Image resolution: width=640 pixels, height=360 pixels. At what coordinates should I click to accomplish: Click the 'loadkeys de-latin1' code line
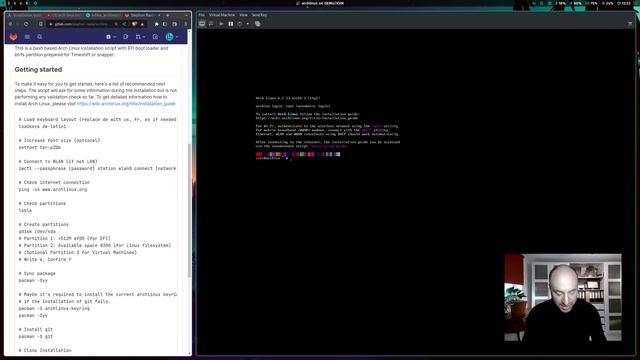click(x=42, y=127)
